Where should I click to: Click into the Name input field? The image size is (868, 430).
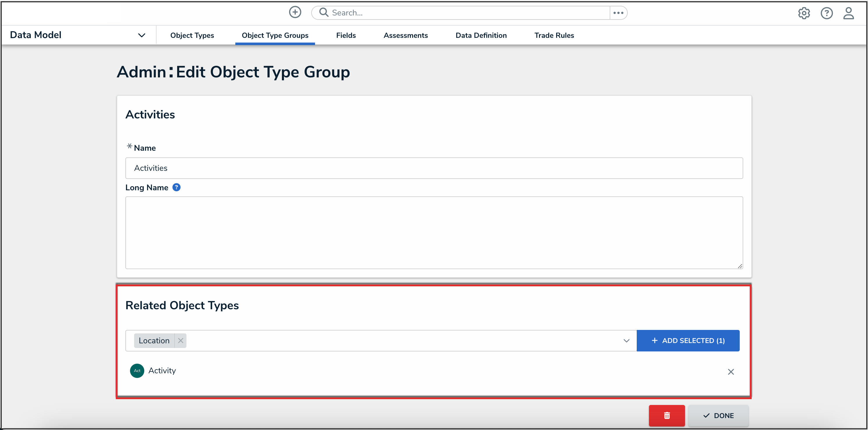tap(434, 168)
